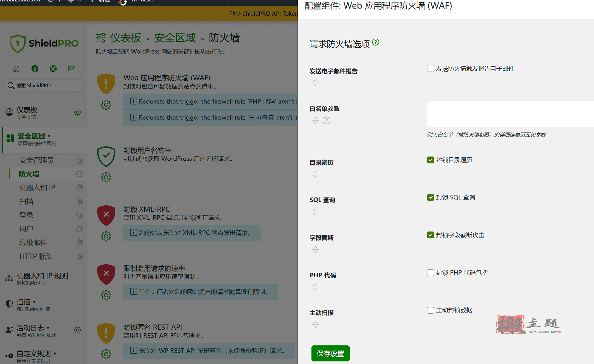Focus the 搜索 ShieldPRO search field
594x364 pixels.
44,86
